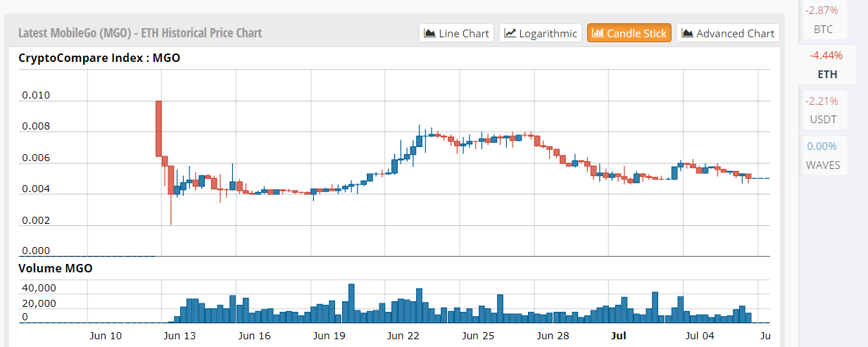Click the -4.44% ETH change value
Viewport: 868px width, 347px height.
point(826,56)
